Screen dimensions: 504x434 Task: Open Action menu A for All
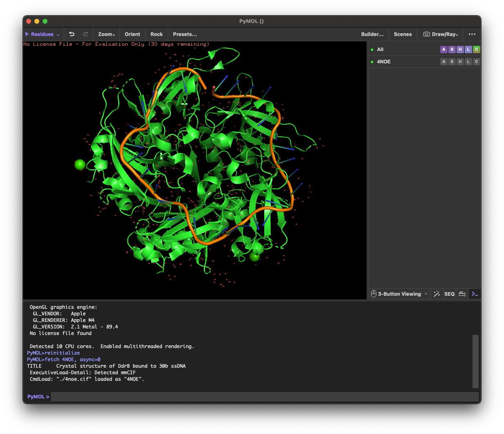coord(443,49)
